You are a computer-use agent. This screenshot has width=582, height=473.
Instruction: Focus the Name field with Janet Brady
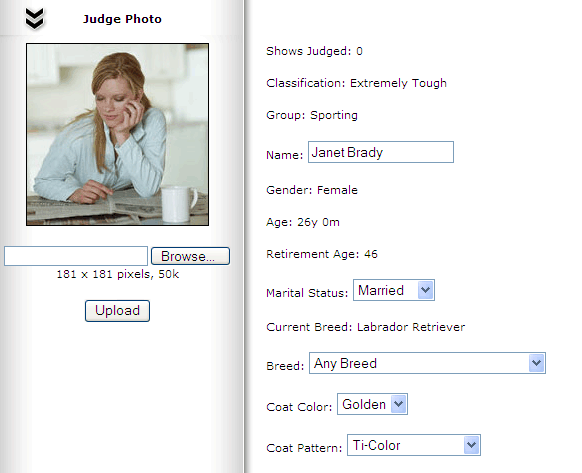point(381,152)
